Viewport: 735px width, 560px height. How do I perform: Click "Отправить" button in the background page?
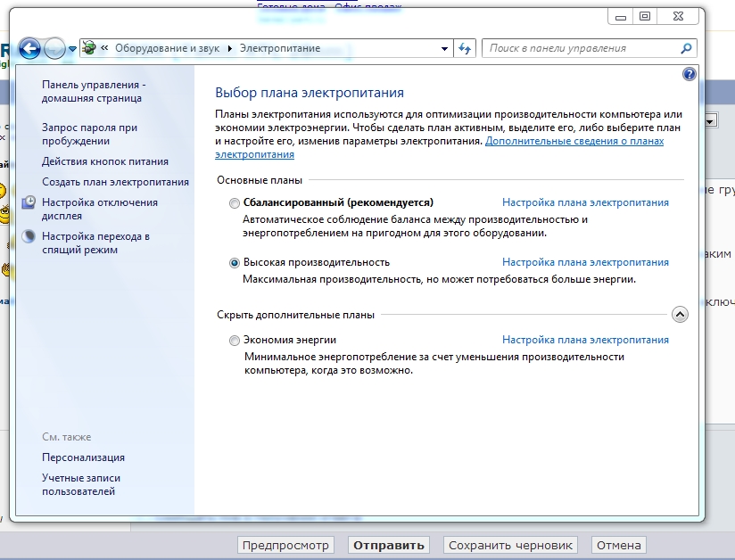coord(389,546)
